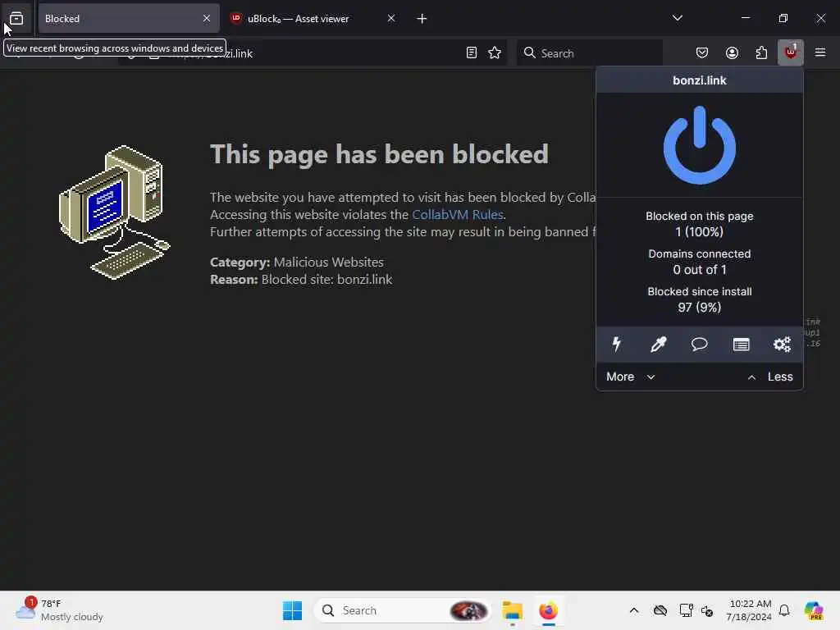Click the Firefox taskbar icon
Viewport: 840px width, 630px height.
548,610
